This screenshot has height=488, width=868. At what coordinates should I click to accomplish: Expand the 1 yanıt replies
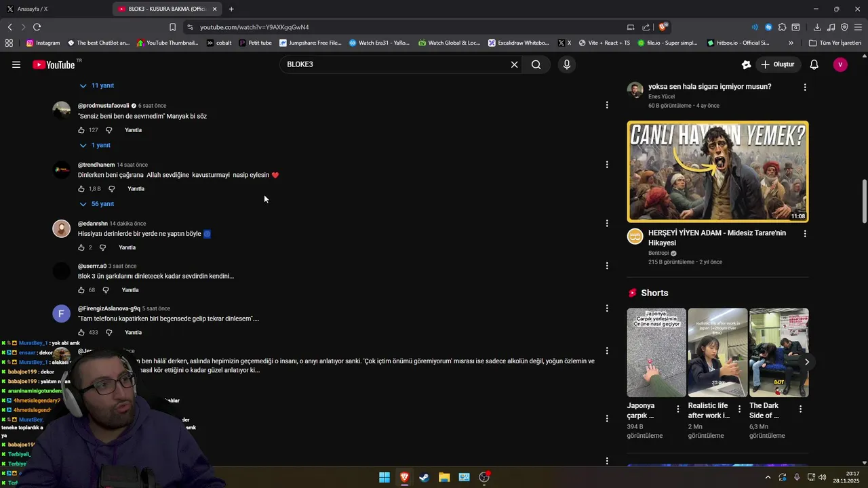click(x=95, y=145)
